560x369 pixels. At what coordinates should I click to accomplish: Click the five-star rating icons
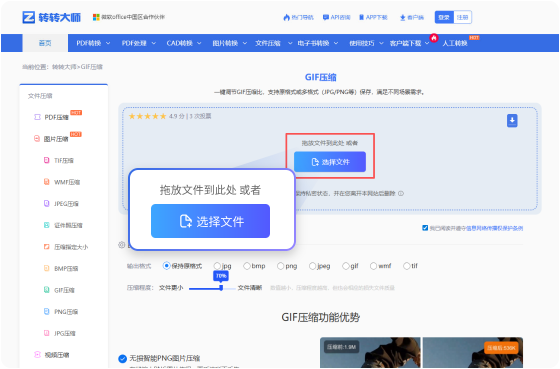tap(148, 116)
